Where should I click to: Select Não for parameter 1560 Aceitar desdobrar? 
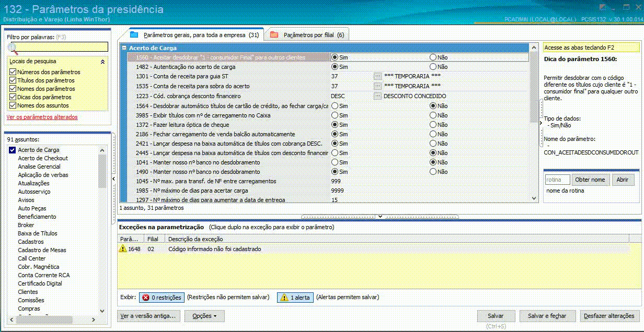[433, 57]
